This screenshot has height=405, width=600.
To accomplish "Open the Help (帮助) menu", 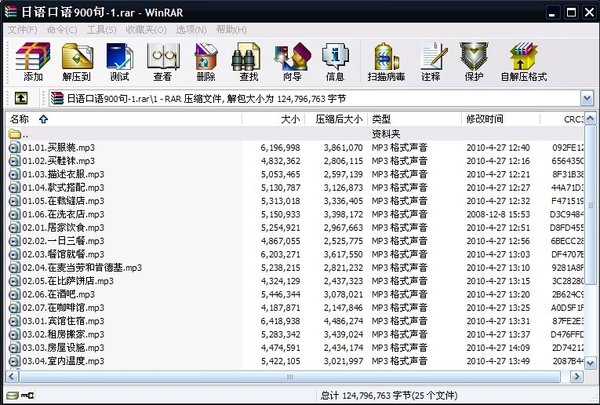I will pos(231,29).
